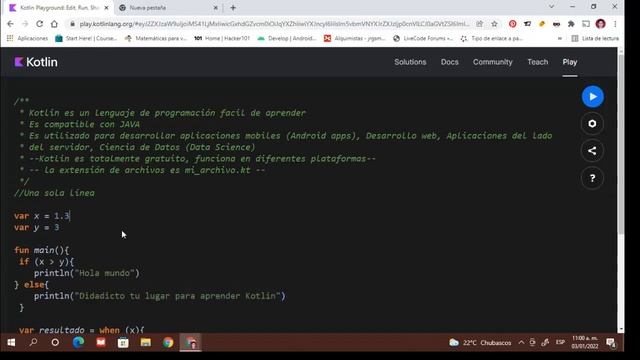Open the Teach menu item
Viewport: 640px width, 360px height.
537,62
